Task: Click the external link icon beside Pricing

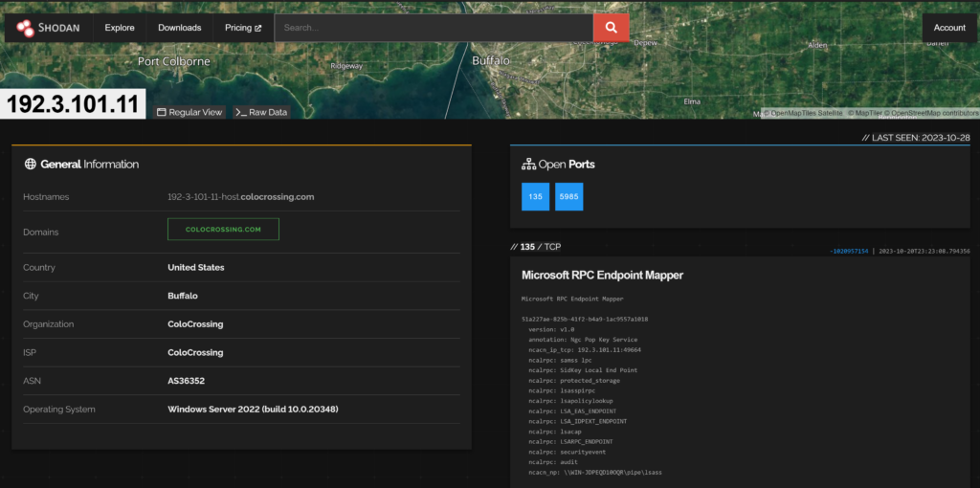Action: pos(257,28)
